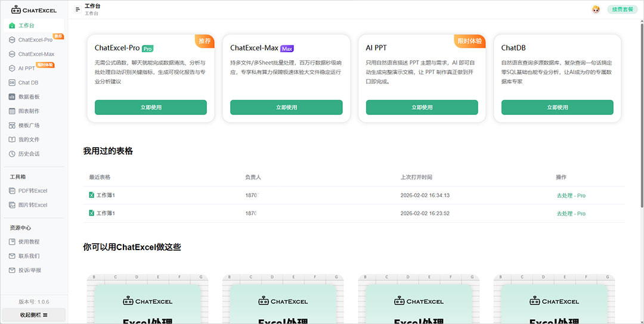Image resolution: width=644 pixels, height=324 pixels.
Task: Open PDF转Excel tool link
Action: (x=34, y=191)
